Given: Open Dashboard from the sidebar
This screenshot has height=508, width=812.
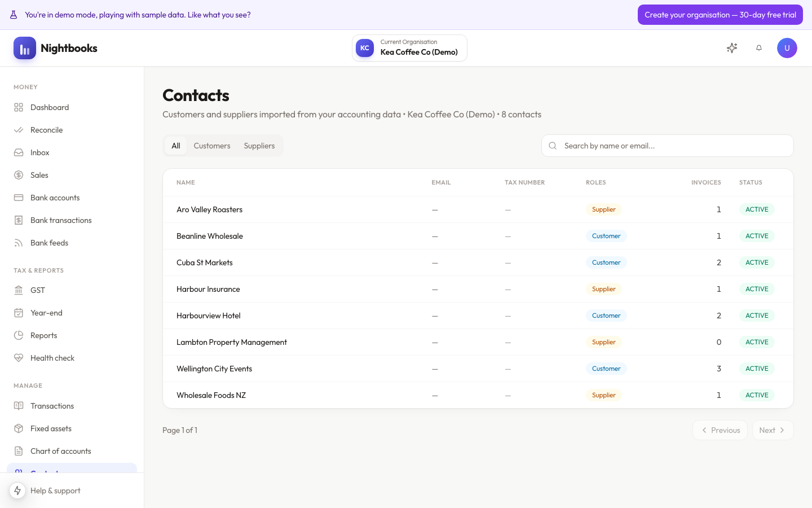Looking at the screenshot, I should click(x=72, y=107).
